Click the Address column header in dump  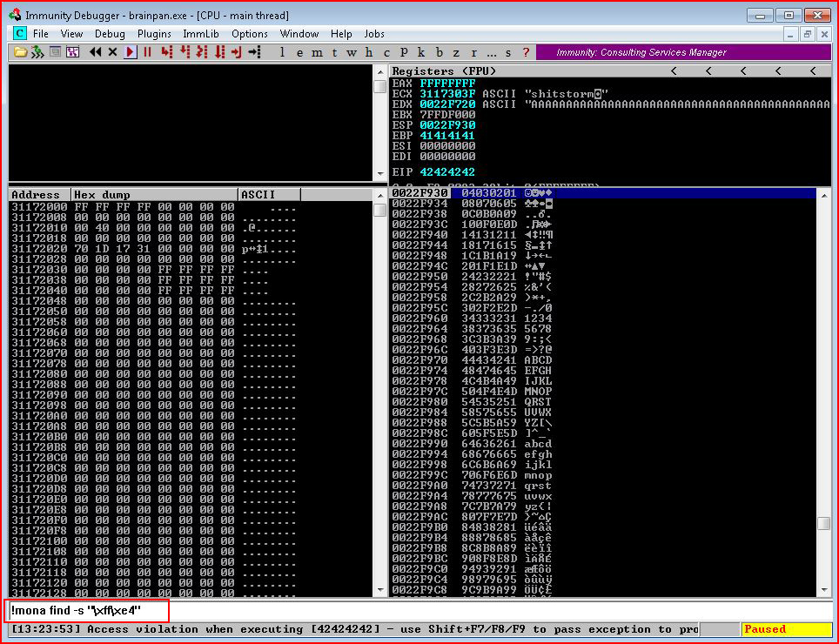(40, 195)
